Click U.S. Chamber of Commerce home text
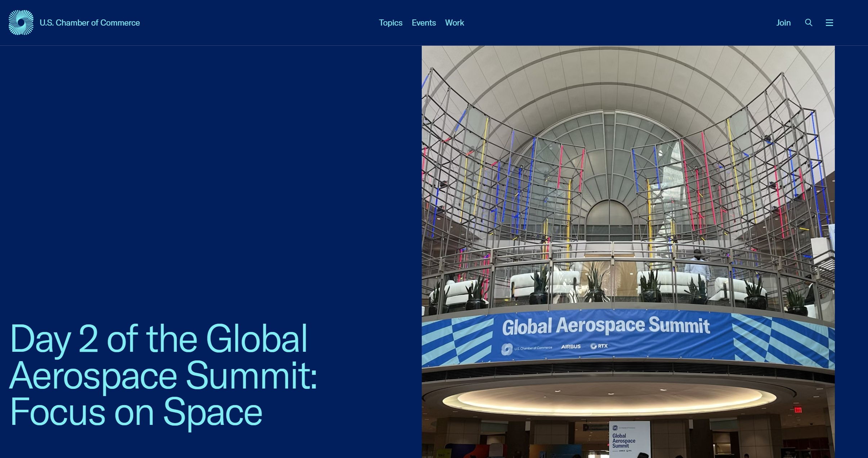This screenshot has height=458, width=868. [90, 23]
